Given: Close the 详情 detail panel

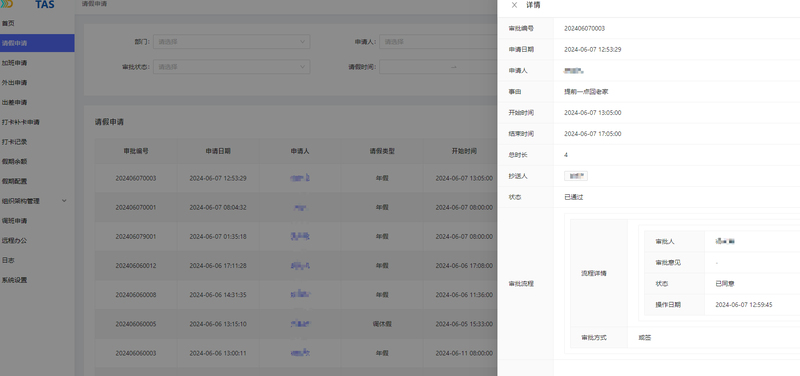Looking at the screenshot, I should [514, 5].
